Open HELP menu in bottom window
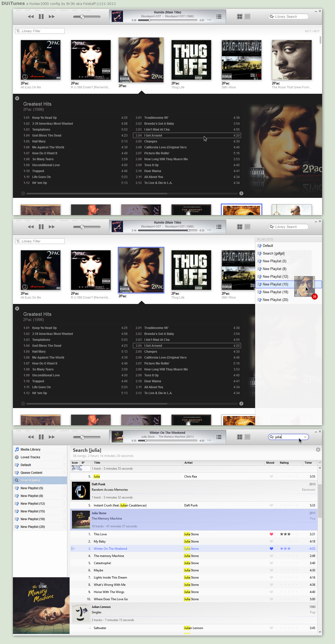Screen dimensions: 335x644 (75, 431)
